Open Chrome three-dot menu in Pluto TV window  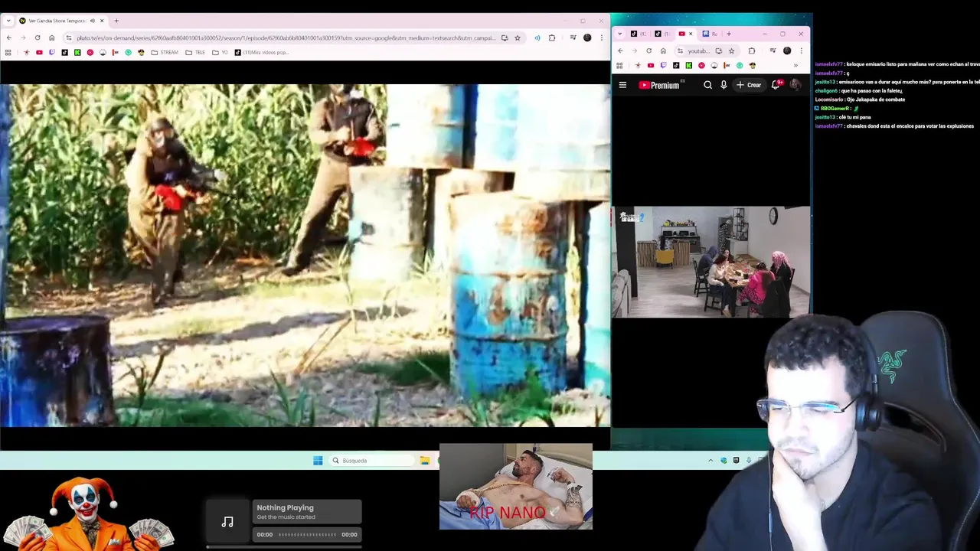[x=602, y=37]
